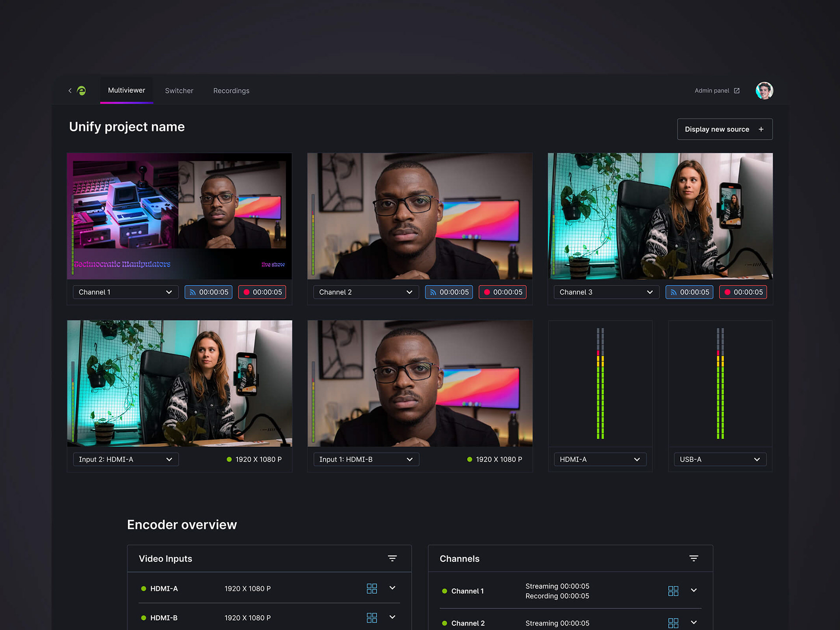Click the grid view icon for HDMI-A
This screenshot has width=840, height=630.
click(x=371, y=588)
